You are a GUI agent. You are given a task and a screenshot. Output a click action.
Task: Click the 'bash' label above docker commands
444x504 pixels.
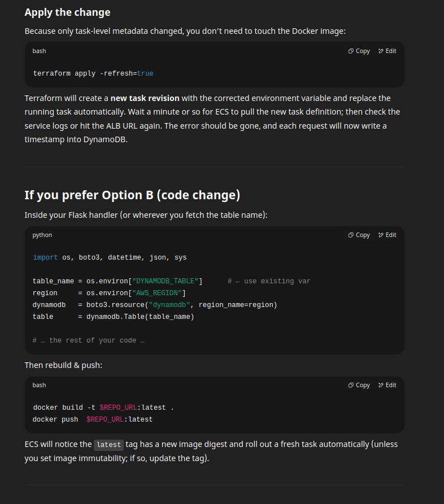(x=39, y=385)
